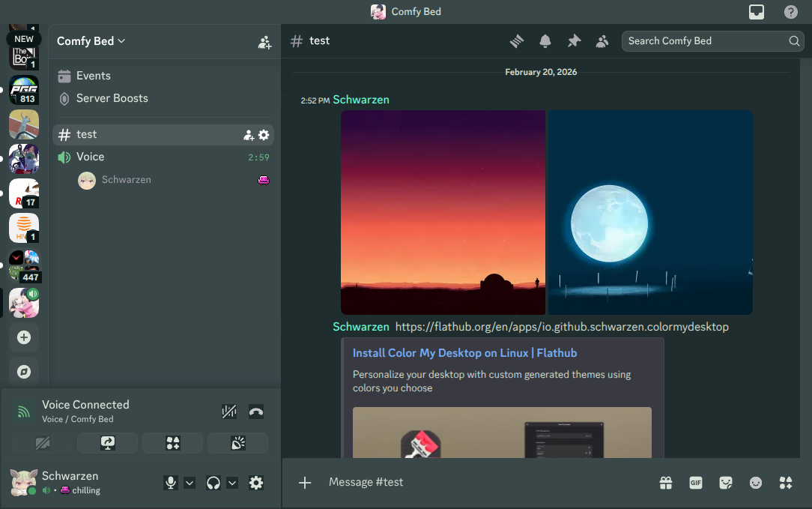The height and width of the screenshot is (509, 812).
Task: Open Server Boosts
Action: coord(163,98)
